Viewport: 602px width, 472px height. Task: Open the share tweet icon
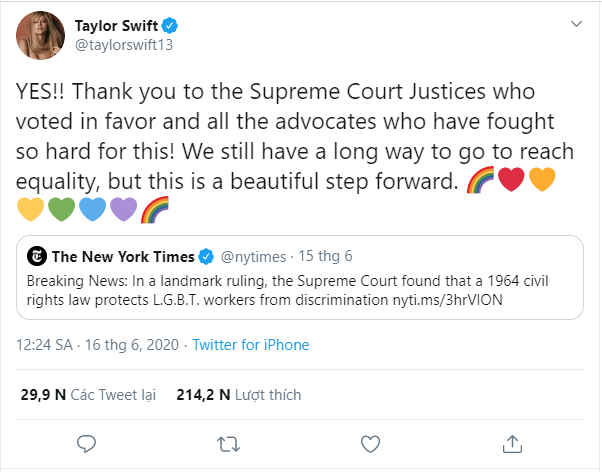coord(511,442)
